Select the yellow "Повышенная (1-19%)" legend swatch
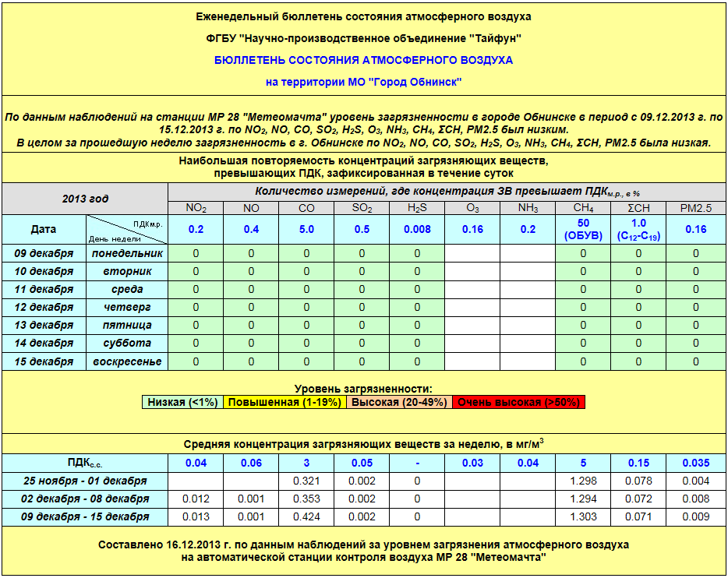The image size is (728, 578). coord(286,402)
